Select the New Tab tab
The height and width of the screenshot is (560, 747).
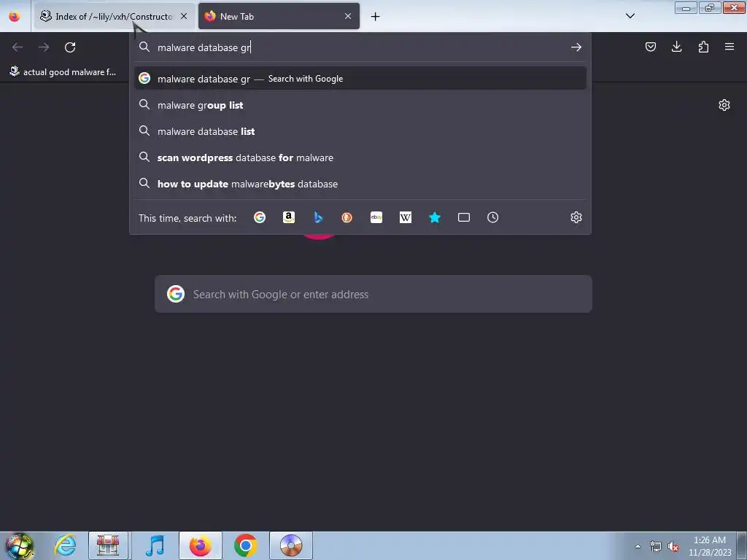pos(279,16)
